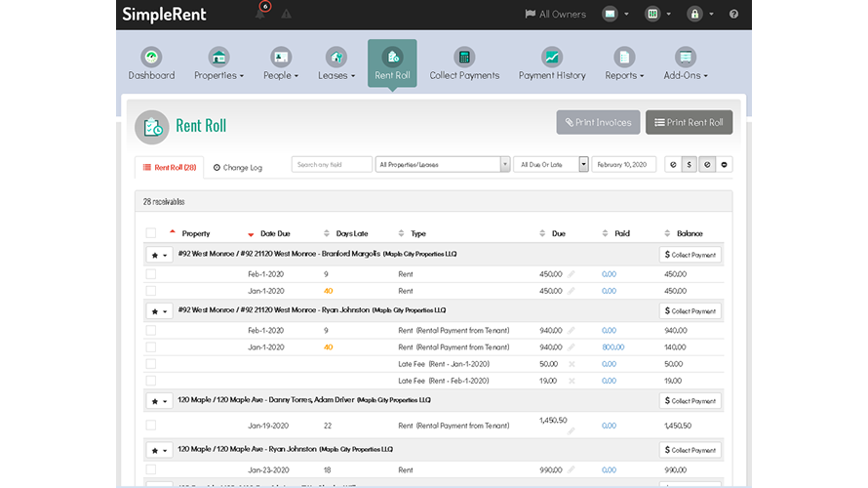Edit 940.00 due on Feb-1-2020 row

tap(572, 331)
